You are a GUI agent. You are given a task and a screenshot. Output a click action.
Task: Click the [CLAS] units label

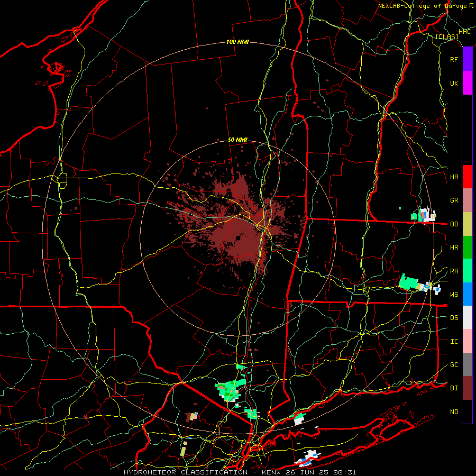(447, 37)
